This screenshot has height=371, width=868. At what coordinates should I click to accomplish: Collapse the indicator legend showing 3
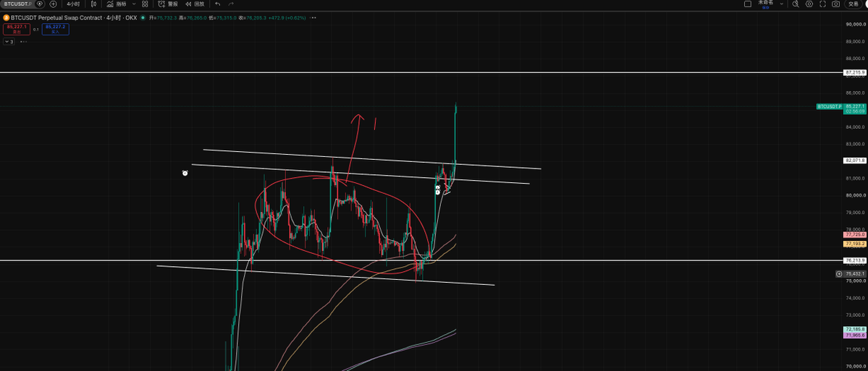tap(9, 41)
